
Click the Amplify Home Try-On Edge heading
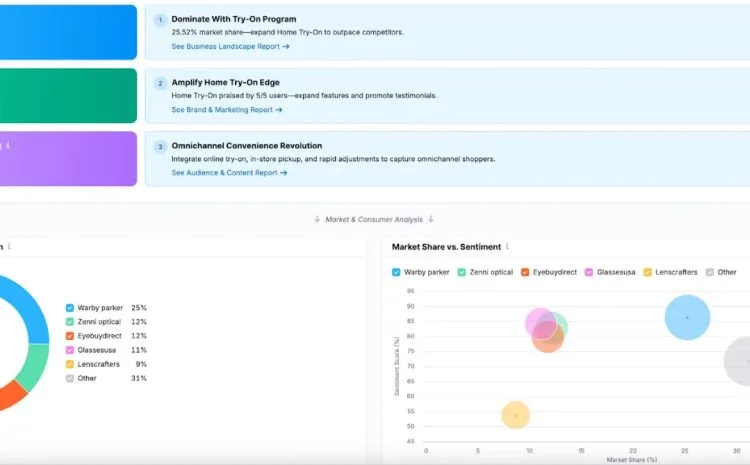tap(225, 82)
